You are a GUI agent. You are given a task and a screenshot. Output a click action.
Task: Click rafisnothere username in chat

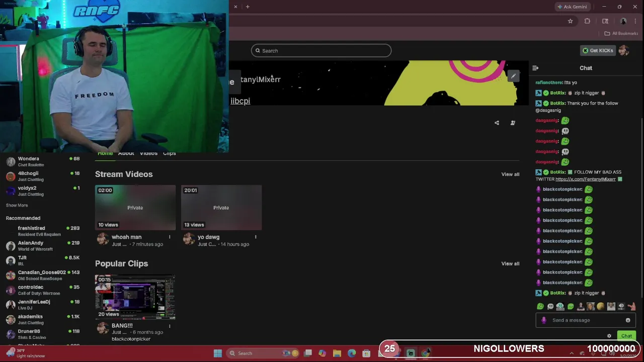[x=549, y=82]
